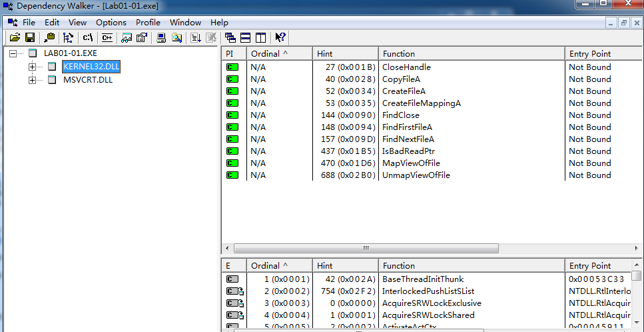
Task: Select the CopyFileA import row
Action: click(432, 79)
